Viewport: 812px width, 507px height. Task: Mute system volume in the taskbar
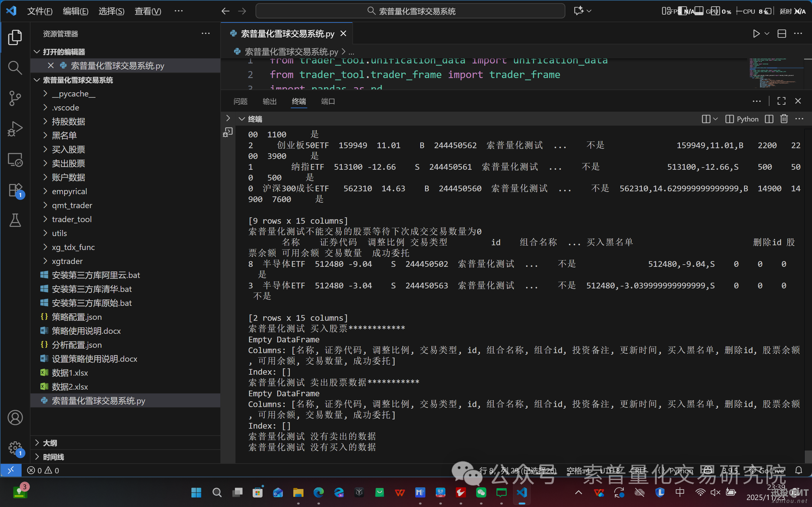click(715, 493)
